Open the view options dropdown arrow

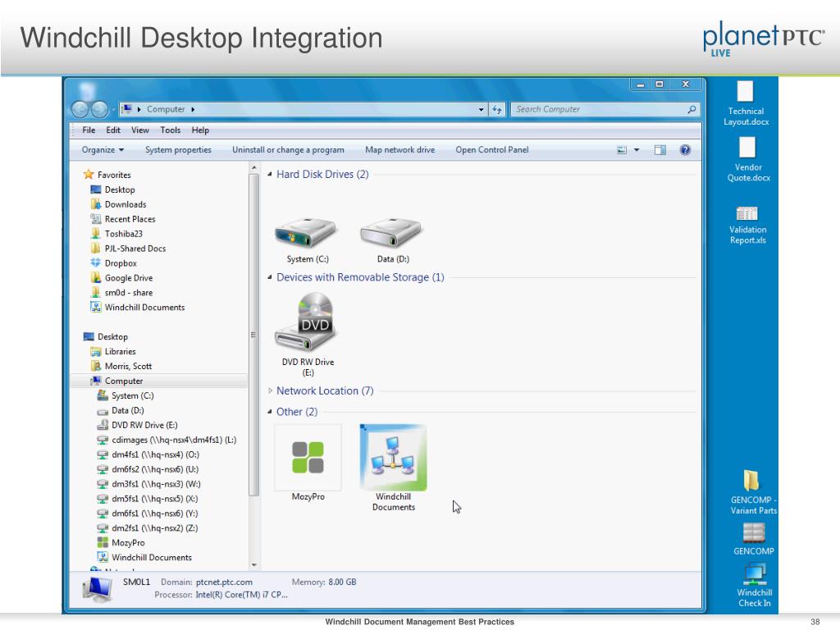(637, 150)
